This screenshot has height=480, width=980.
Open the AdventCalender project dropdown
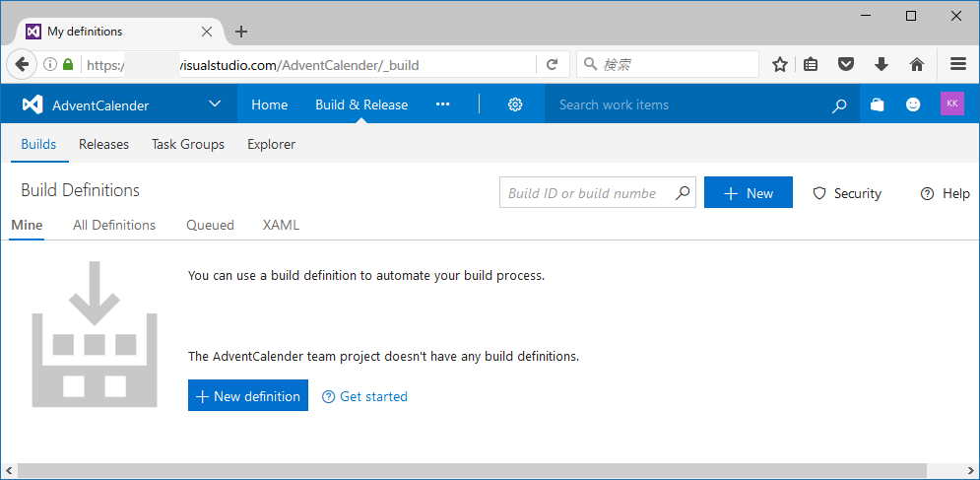pyautogui.click(x=215, y=103)
